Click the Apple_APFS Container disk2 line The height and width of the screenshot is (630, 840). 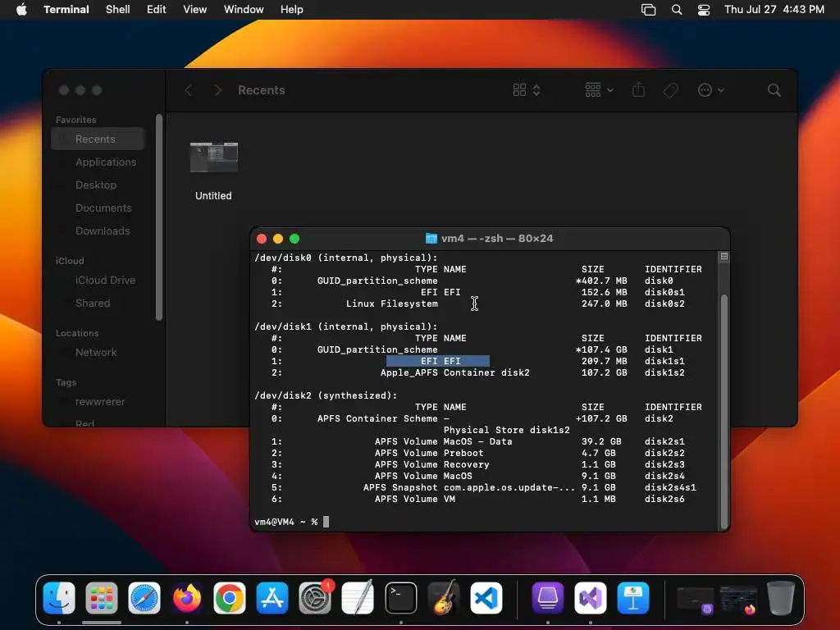(454, 373)
